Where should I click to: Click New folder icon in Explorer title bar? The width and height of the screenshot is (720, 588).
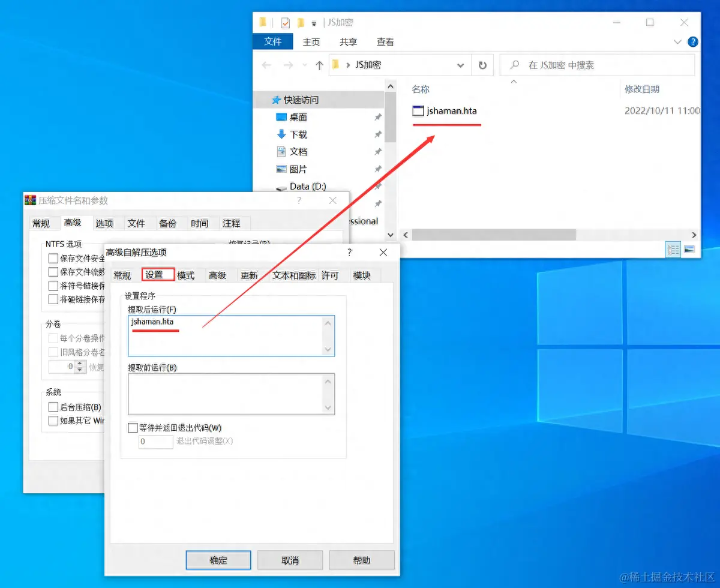coord(301,23)
